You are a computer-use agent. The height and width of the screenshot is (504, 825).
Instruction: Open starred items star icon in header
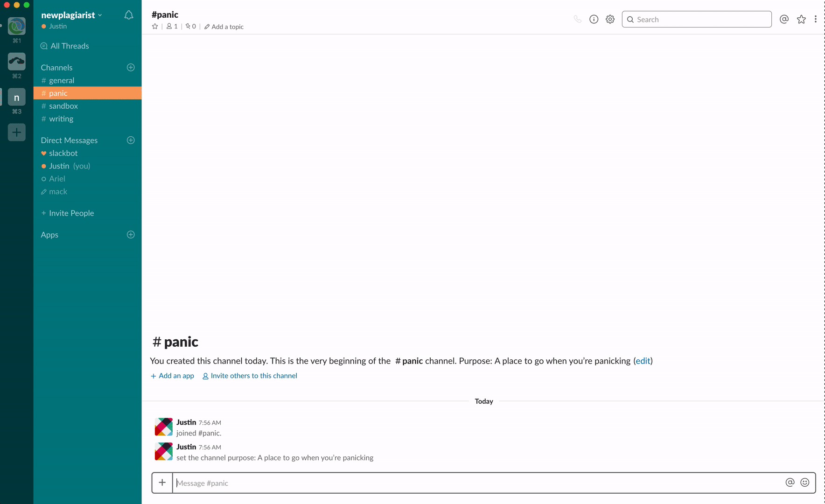[x=801, y=19]
